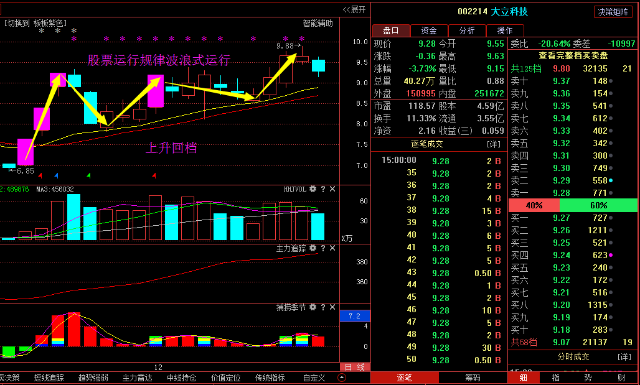Viewport: 640px width, 385px height.
Task: Toggle the 日线 daily period button
Action: (x=355, y=367)
